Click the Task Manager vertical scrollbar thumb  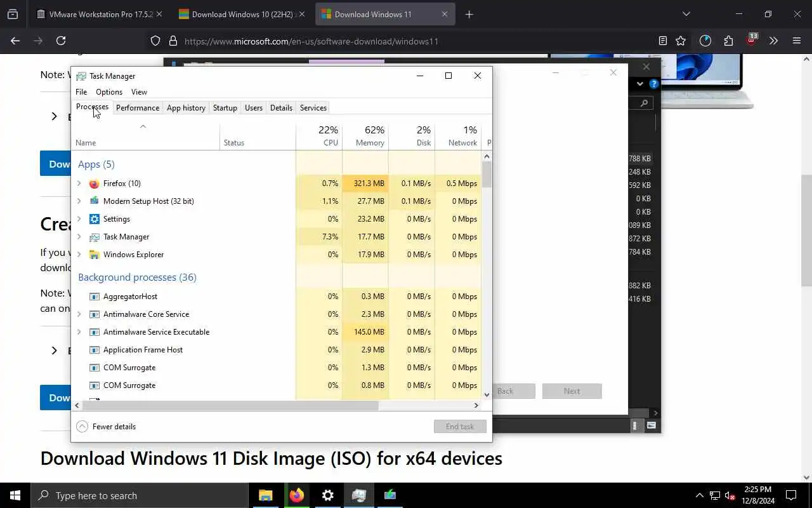(487, 175)
